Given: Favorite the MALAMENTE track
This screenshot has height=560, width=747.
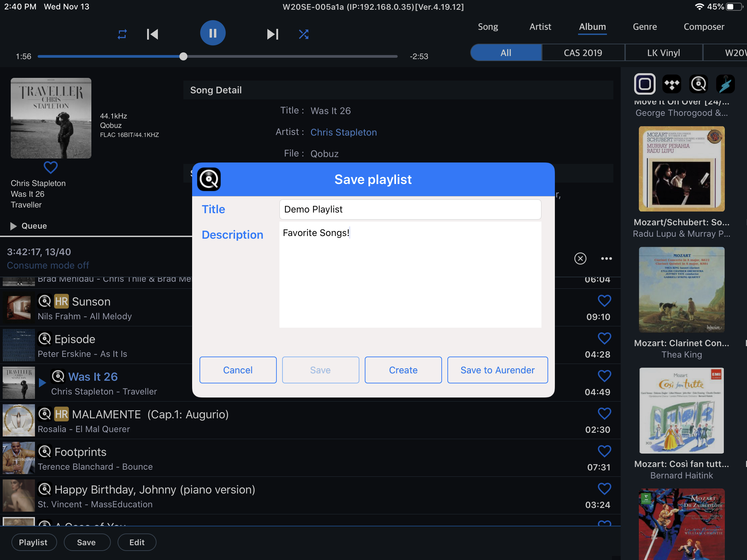Looking at the screenshot, I should point(604,414).
